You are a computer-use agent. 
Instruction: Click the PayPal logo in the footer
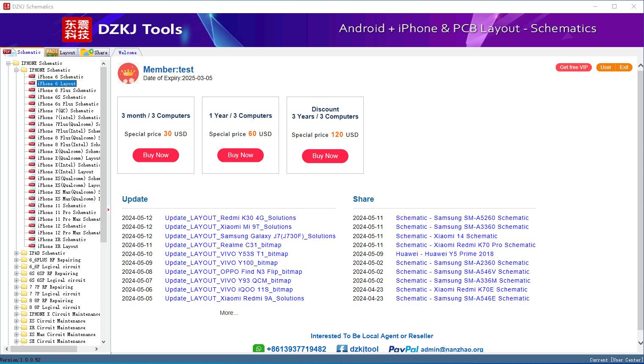coord(403,349)
